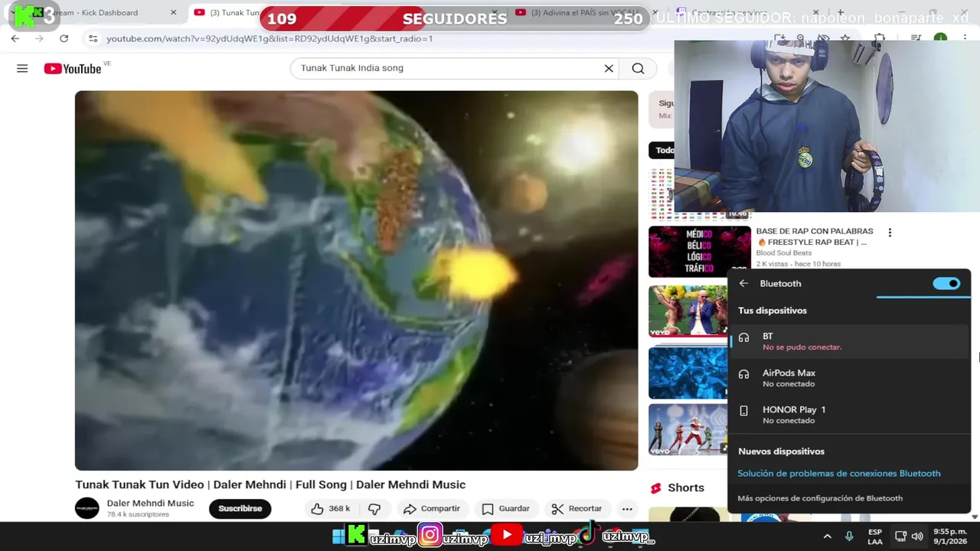Viewport: 980px width, 551px height.
Task: Click the Blood Soul Beats channel name
Action: 784,253
